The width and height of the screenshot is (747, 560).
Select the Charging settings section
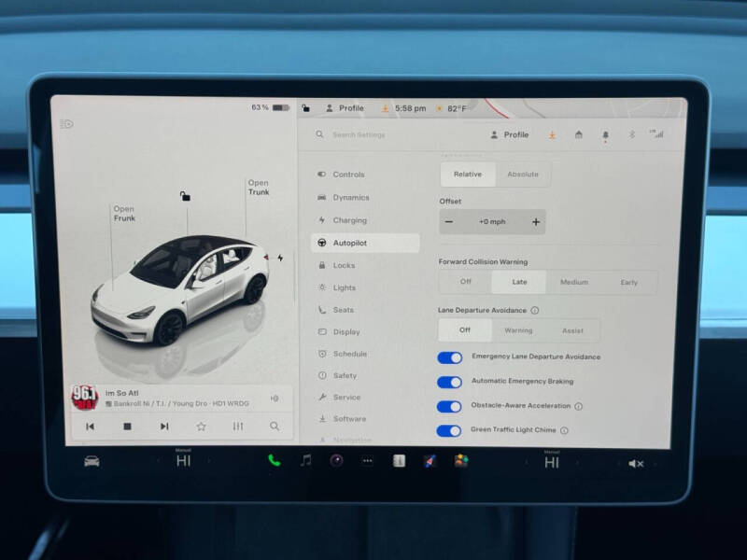click(354, 219)
